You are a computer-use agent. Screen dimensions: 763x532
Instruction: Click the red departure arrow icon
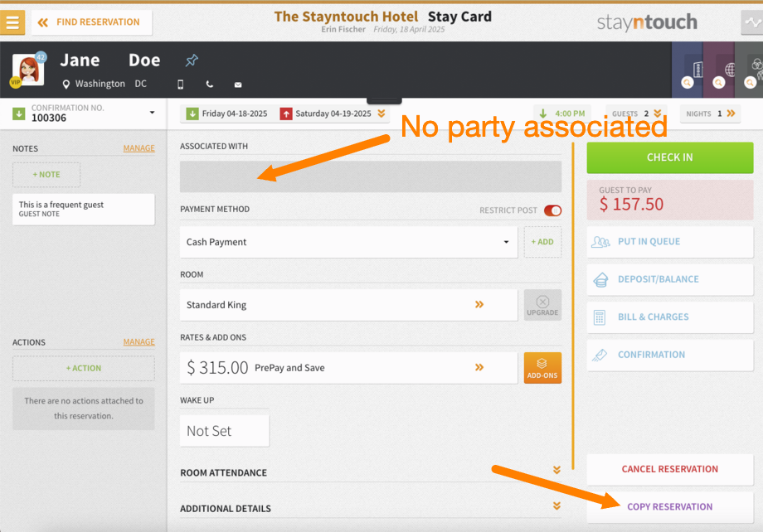pyautogui.click(x=286, y=114)
